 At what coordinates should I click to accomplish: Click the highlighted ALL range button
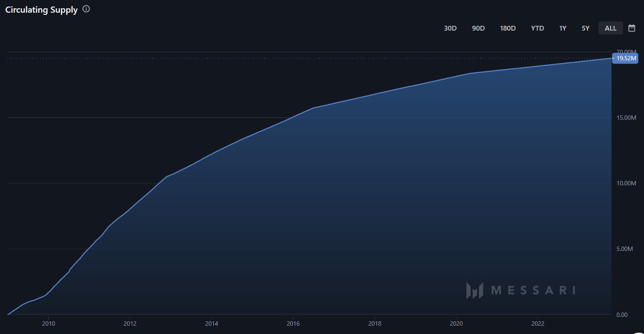pos(610,28)
